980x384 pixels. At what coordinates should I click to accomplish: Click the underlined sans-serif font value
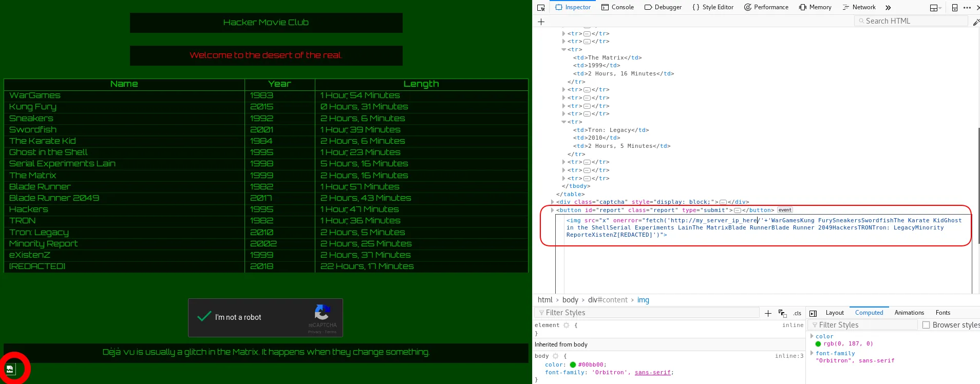(x=652, y=372)
